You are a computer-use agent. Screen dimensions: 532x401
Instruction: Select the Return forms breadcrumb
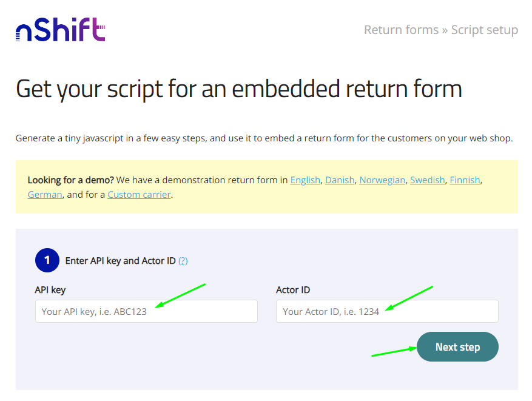pos(401,29)
